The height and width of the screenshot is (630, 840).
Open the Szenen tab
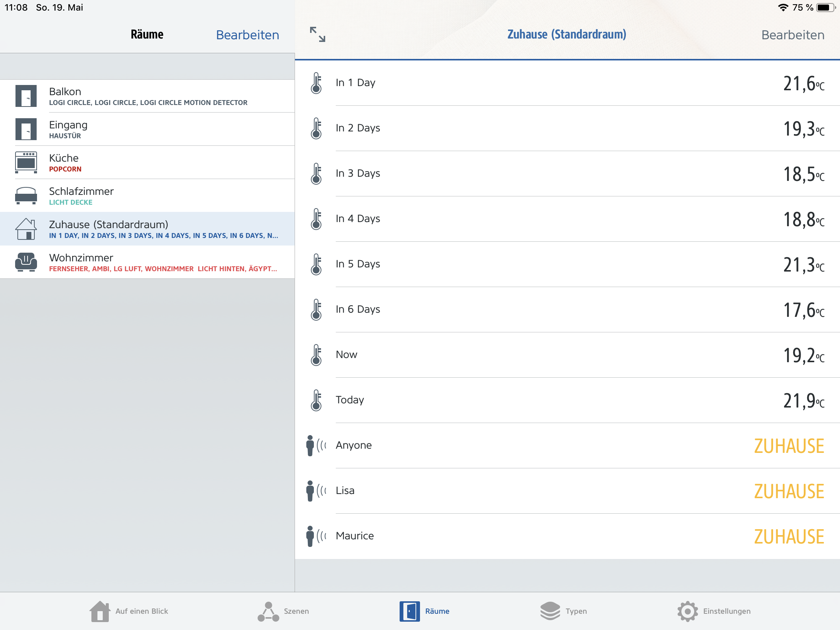click(x=283, y=611)
